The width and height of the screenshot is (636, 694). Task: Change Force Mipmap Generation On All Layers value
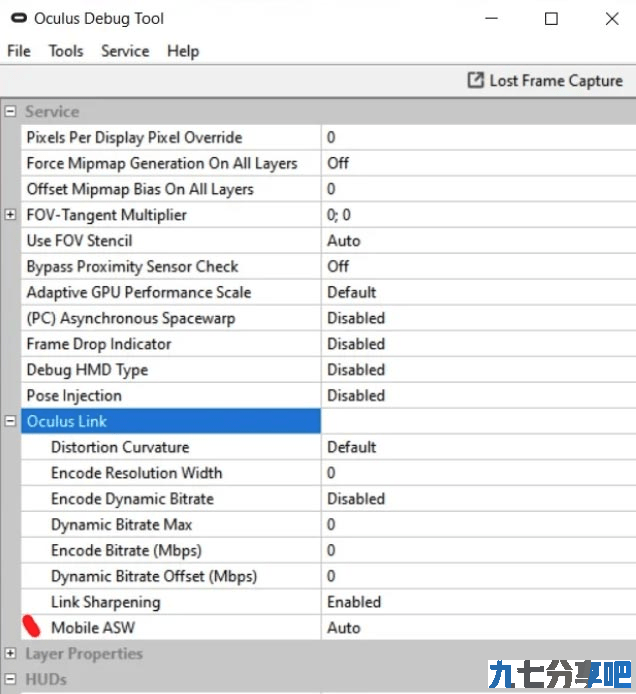(x=479, y=163)
